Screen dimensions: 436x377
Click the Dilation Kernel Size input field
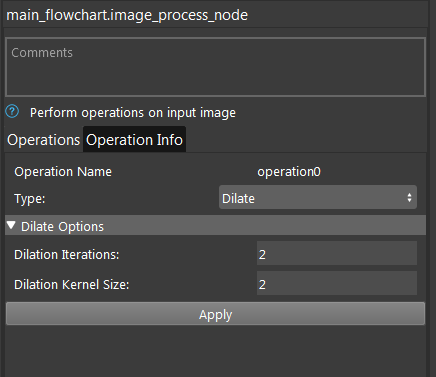[x=337, y=284]
